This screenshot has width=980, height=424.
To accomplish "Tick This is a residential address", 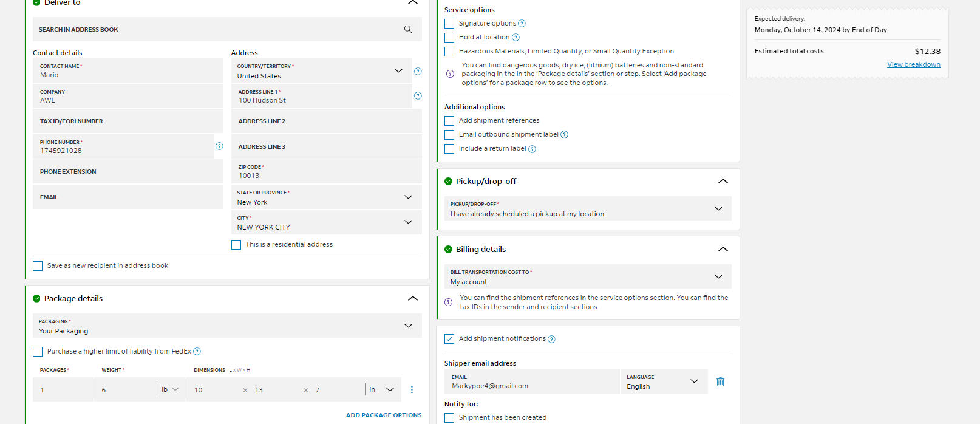I will pyautogui.click(x=236, y=245).
